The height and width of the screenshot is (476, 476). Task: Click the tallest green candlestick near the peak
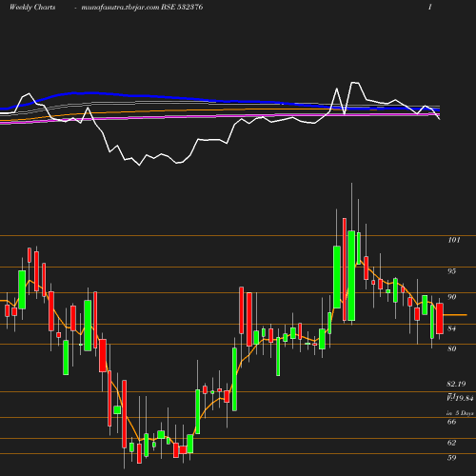coord(351,276)
